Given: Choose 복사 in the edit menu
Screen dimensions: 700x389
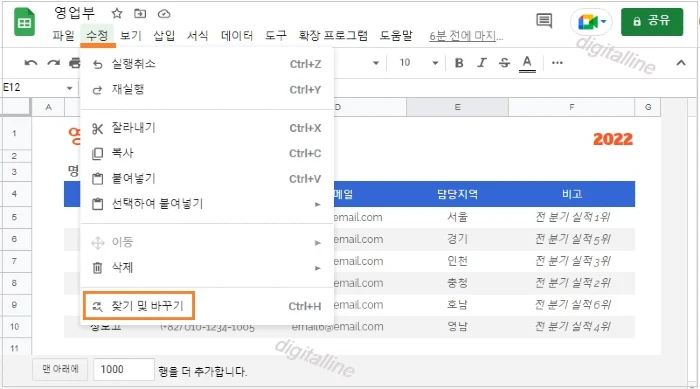Looking at the screenshot, I should point(207,154).
